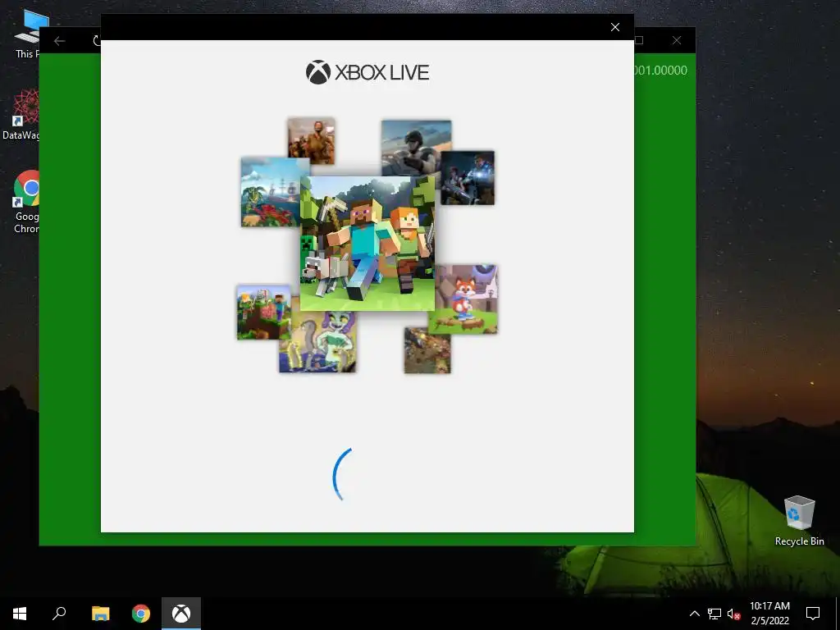The image size is (840, 630).
Task: Click the blue loading spinner
Action: 343,475
